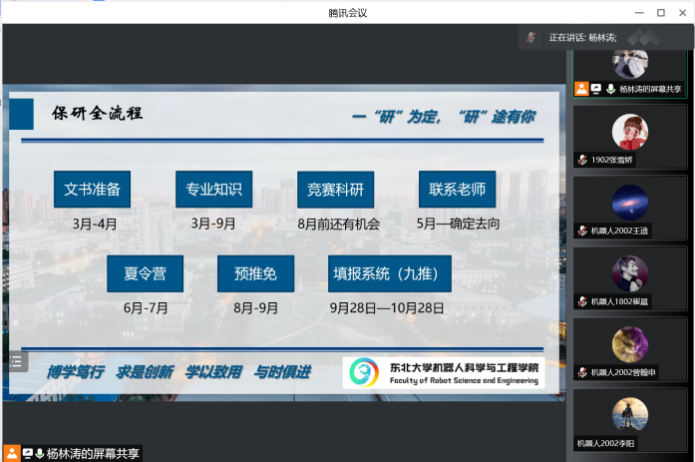Select 1902张雪娇's avatar thumbnail

pos(629,131)
